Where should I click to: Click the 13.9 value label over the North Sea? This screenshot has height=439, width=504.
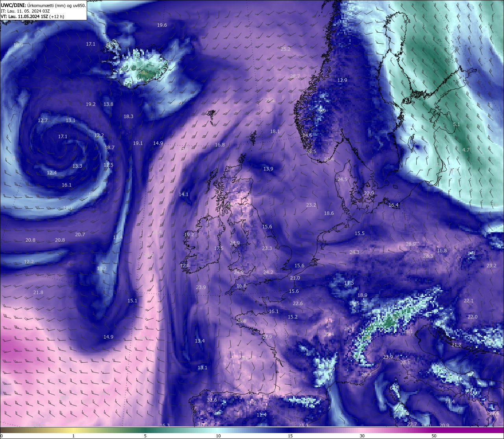268,169
